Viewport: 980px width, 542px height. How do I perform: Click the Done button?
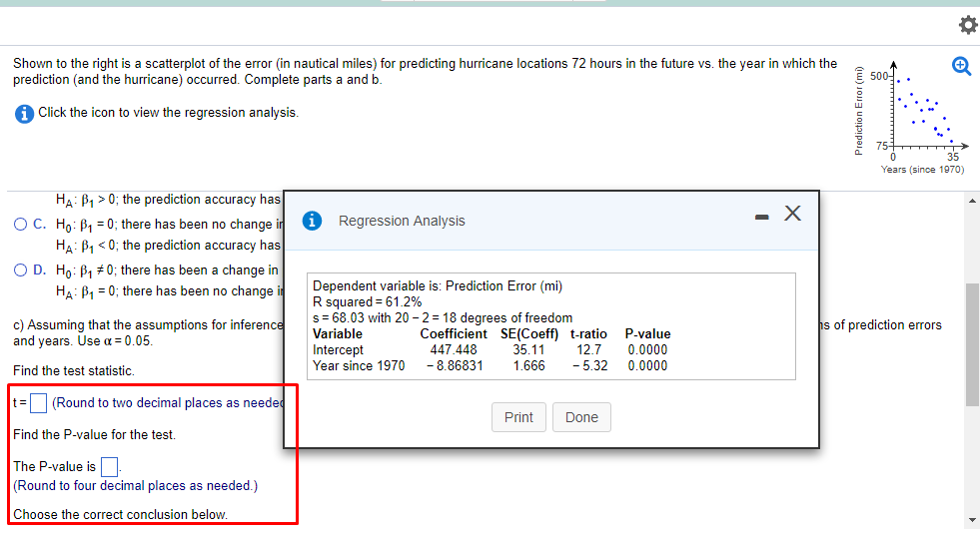pyautogui.click(x=581, y=417)
